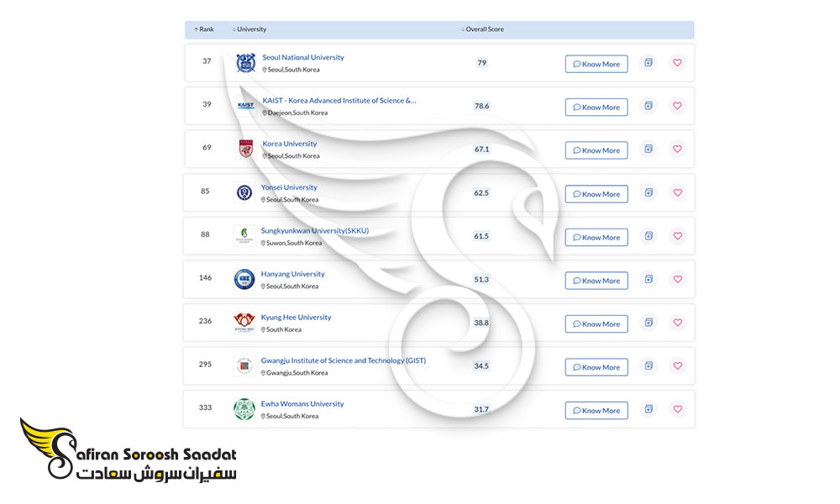Screen dimensions: 840x504
Task: Click Gwangju,South Korea location text
Action: (297, 373)
